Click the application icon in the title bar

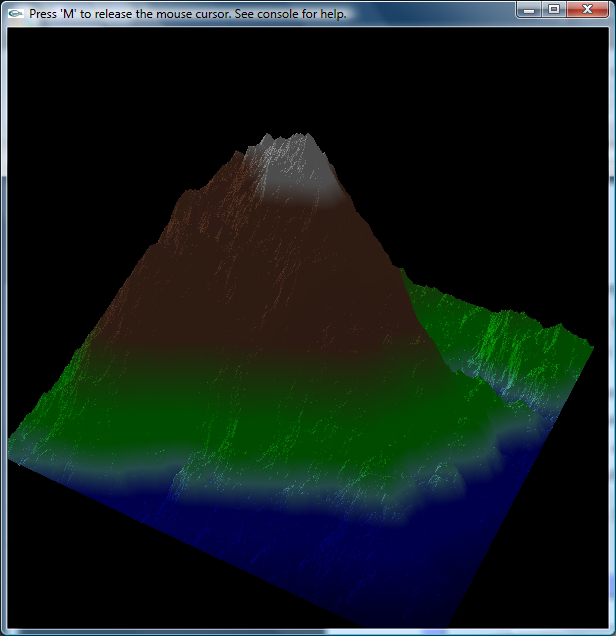15,13
